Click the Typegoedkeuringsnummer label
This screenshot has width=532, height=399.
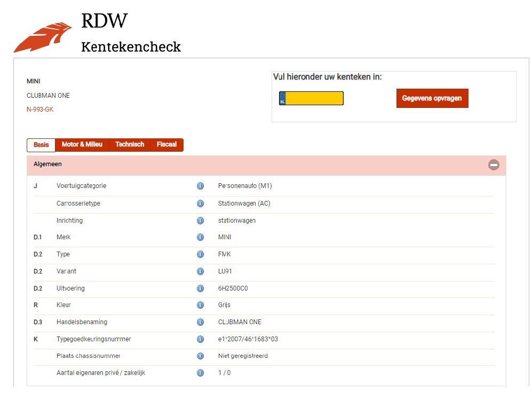click(x=93, y=339)
